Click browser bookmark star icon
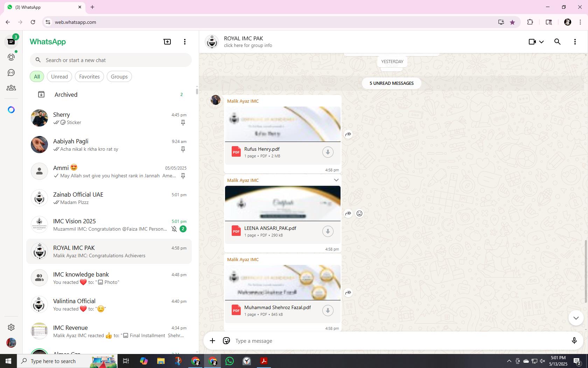Viewport: 588px width, 368px height. (x=512, y=22)
